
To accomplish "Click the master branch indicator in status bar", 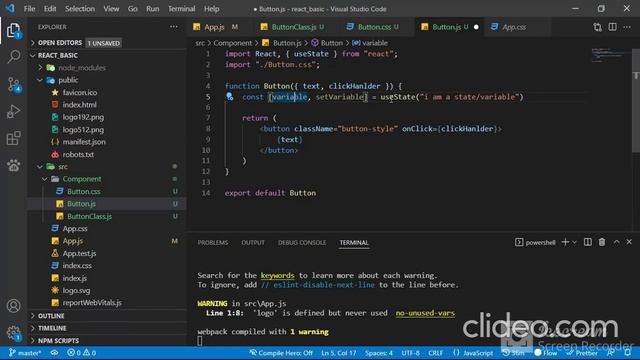I will [25, 353].
